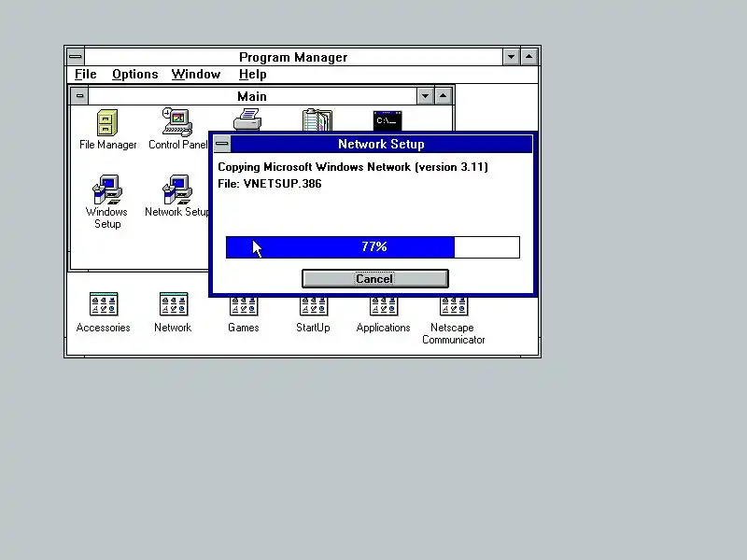Open Program Manager control menu box

(x=76, y=57)
